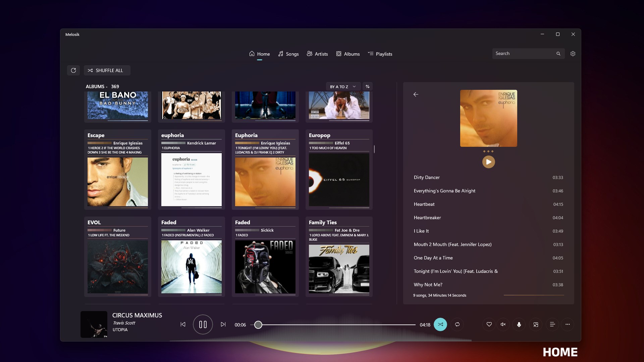This screenshot has height=362, width=644.
Task: Select the favorite heart icon for current song
Action: 489,324
